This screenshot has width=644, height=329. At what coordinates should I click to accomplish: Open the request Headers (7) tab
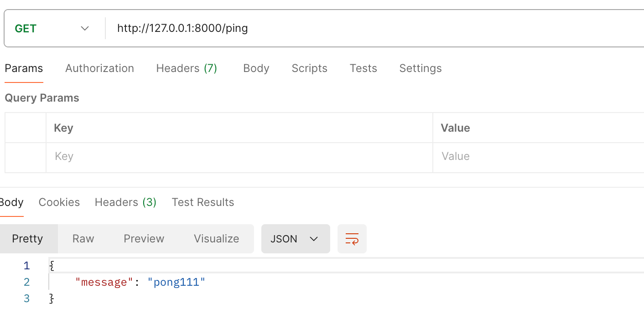click(186, 68)
